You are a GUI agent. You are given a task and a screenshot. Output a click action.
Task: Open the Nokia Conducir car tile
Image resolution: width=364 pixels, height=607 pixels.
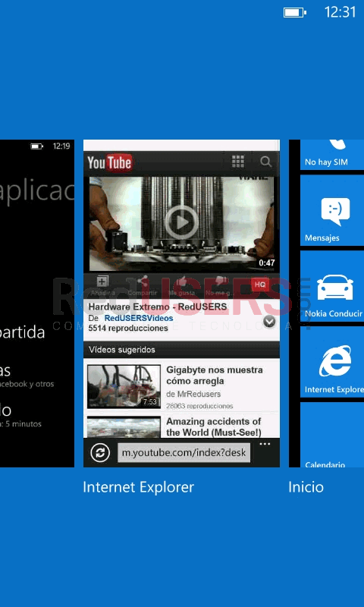tap(332, 286)
